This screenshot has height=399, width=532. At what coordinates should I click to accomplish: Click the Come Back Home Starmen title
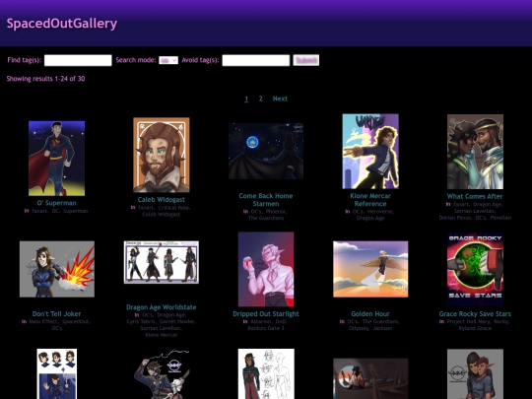pyautogui.click(x=266, y=200)
